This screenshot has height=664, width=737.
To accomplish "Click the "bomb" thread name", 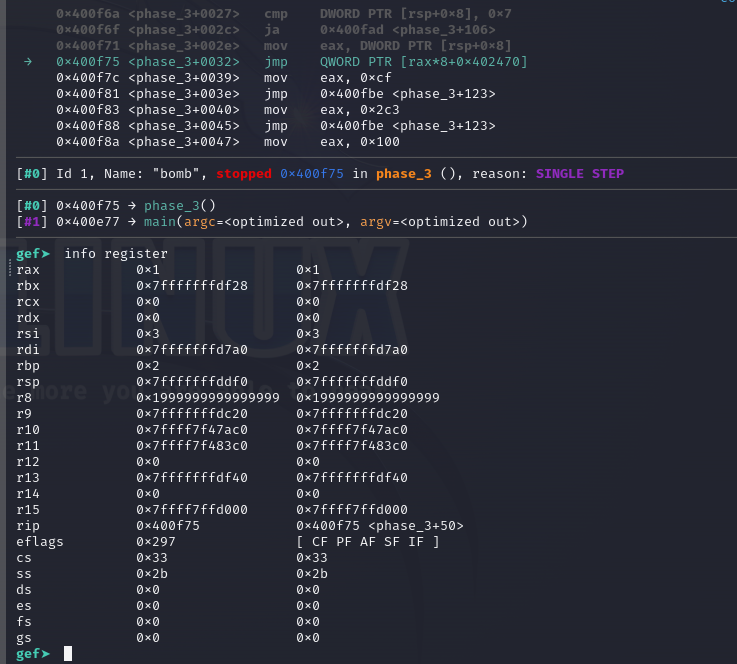I will click(x=173, y=174).
